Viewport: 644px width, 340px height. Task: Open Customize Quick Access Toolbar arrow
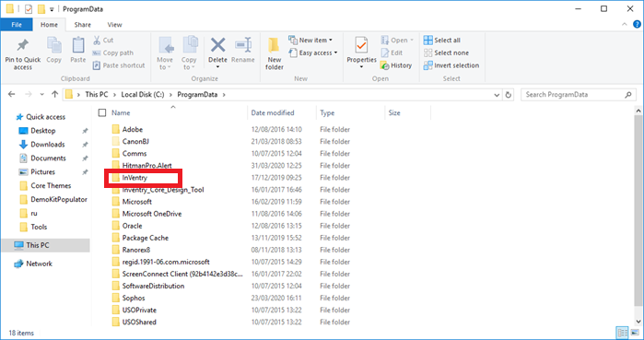pos(52,9)
